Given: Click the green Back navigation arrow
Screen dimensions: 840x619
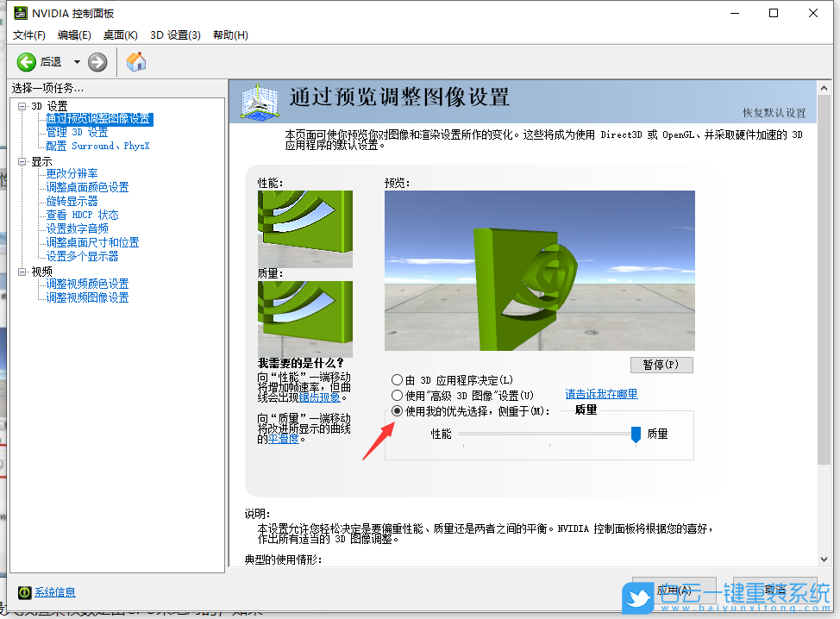Looking at the screenshot, I should (x=26, y=61).
